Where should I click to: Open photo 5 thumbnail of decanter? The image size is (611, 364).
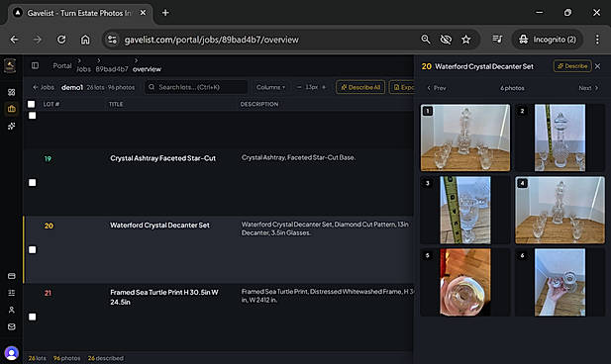pos(465,282)
